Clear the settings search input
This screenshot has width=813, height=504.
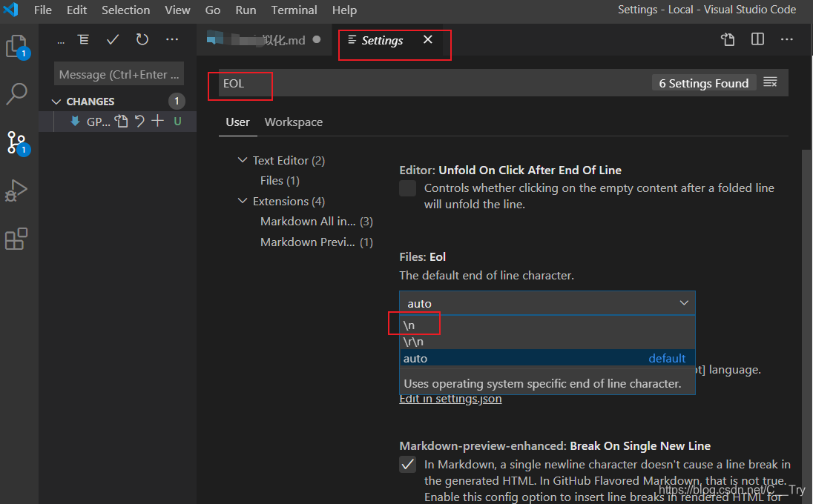coord(770,82)
